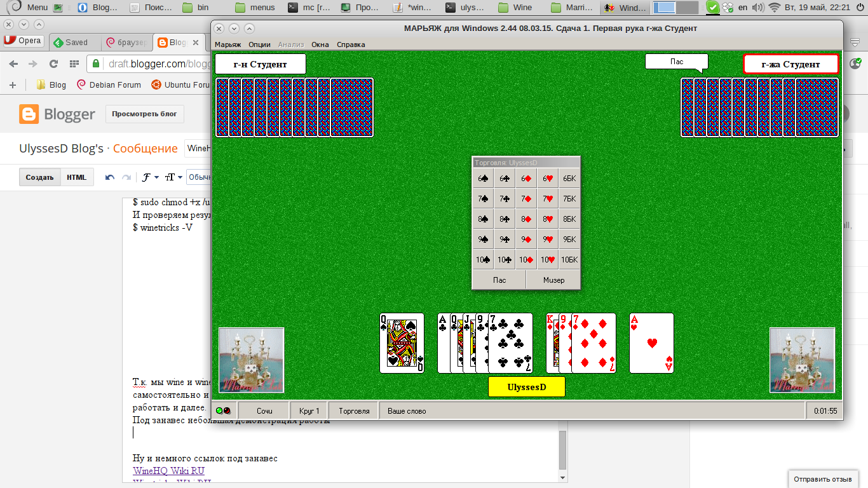Click browser reload icon in Opera

53,64
